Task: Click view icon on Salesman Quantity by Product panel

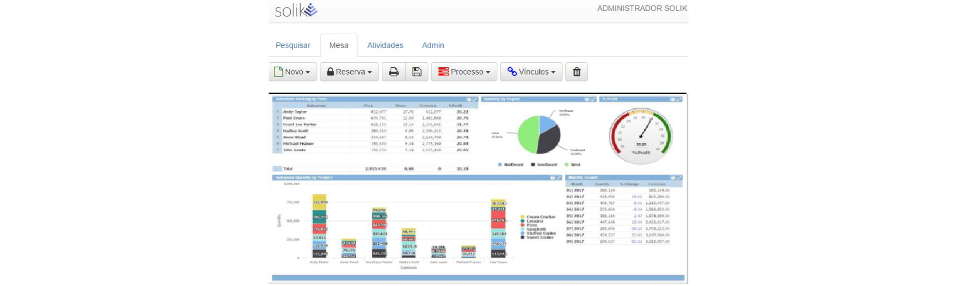Action: click(552, 178)
